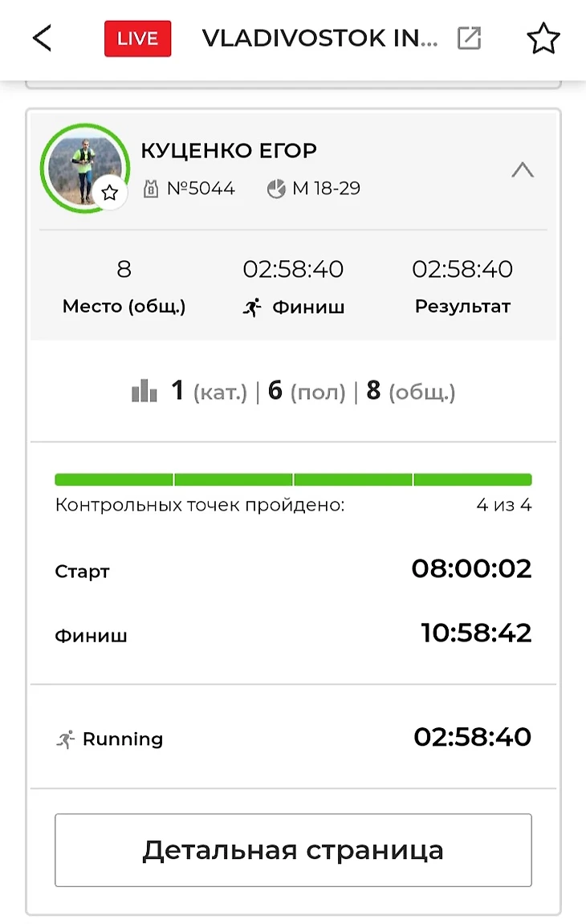Viewport: 586px width, 924px height.
Task: Click the Vladivostok event title
Action: coord(319,39)
